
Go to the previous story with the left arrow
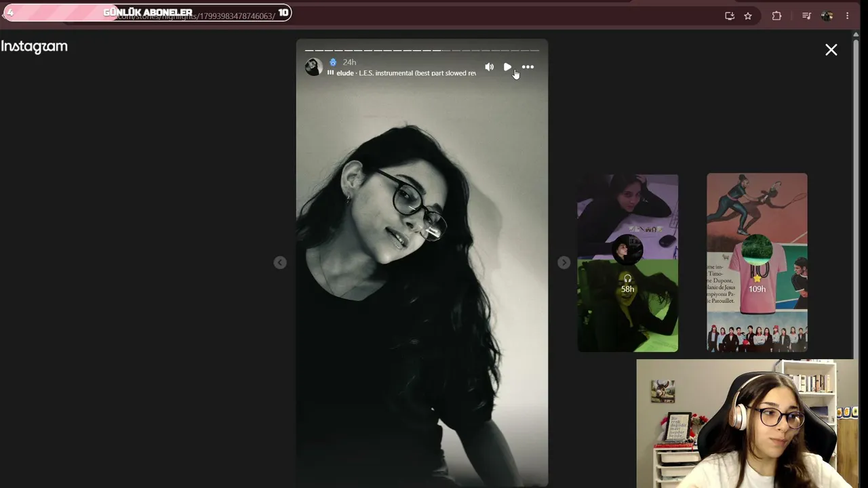pos(280,262)
